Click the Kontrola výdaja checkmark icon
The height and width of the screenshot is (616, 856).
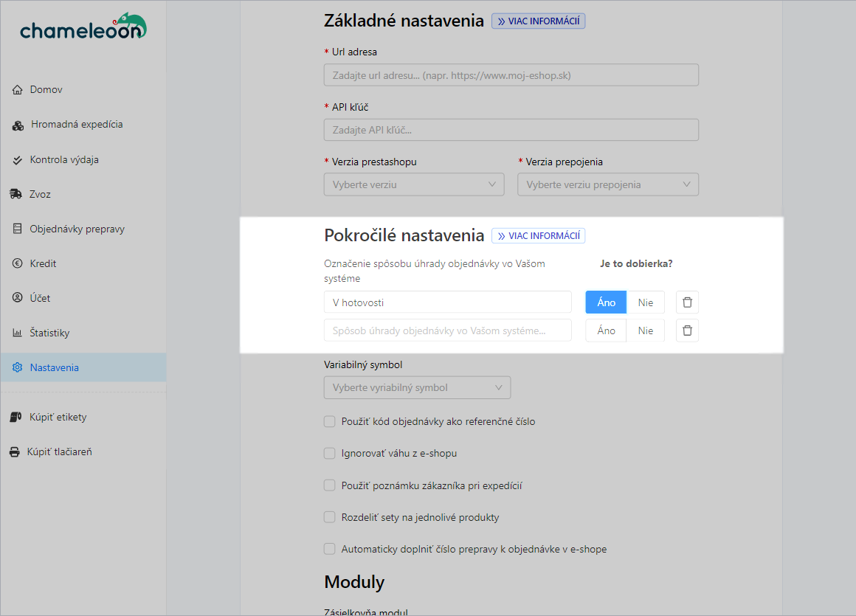pos(18,159)
